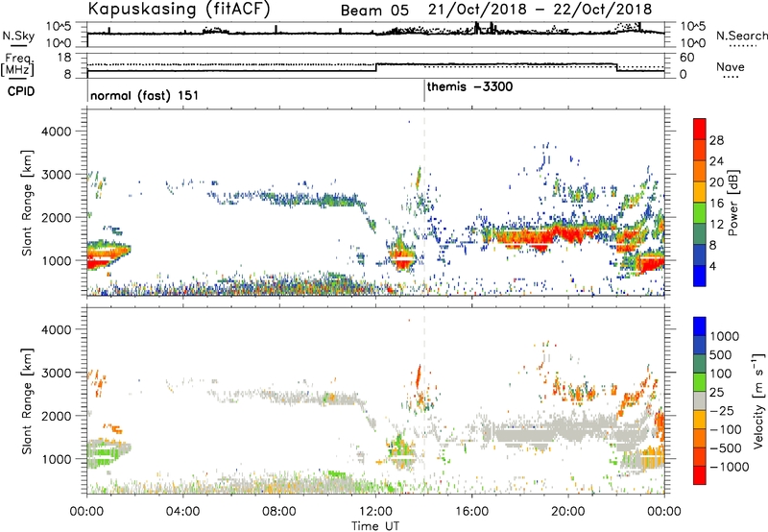Click the "08:00" time tick label

[279, 512]
